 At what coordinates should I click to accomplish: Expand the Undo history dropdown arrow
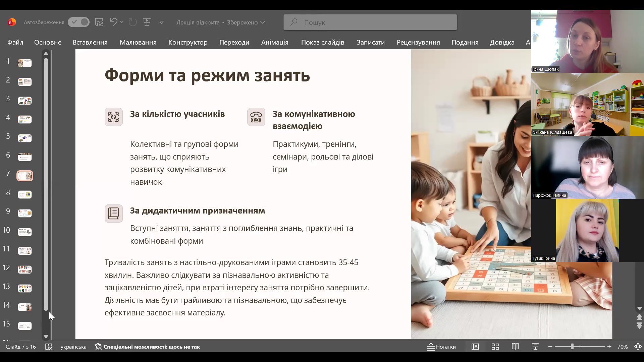pyautogui.click(x=122, y=22)
